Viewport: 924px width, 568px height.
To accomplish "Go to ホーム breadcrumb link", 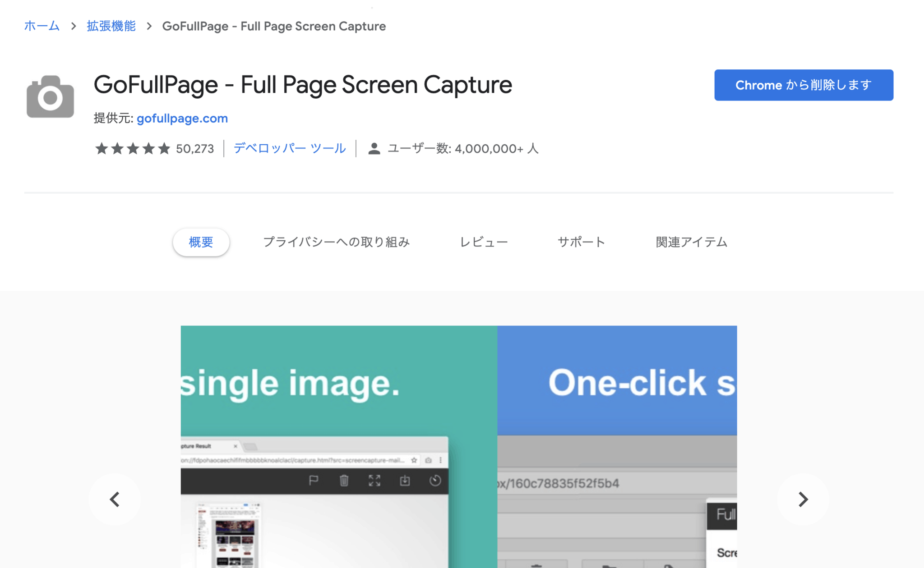I will coord(42,26).
